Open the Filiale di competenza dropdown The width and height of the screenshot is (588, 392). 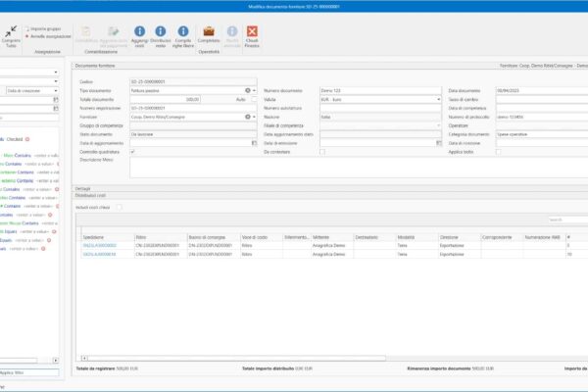pyautogui.click(x=438, y=125)
